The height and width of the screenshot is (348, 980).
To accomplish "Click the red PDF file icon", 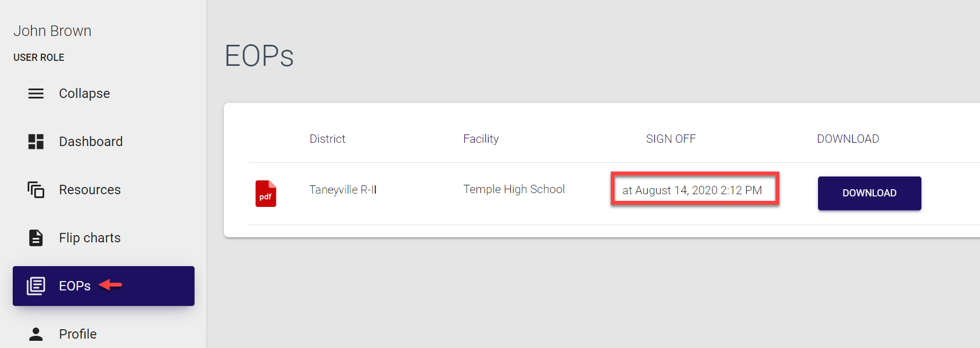I will 265,194.
